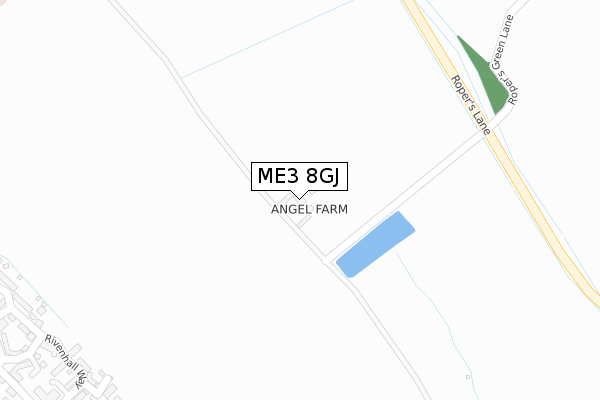Select the small square marker near the stream
The height and width of the screenshot is (400, 600).
[x=468, y=377]
